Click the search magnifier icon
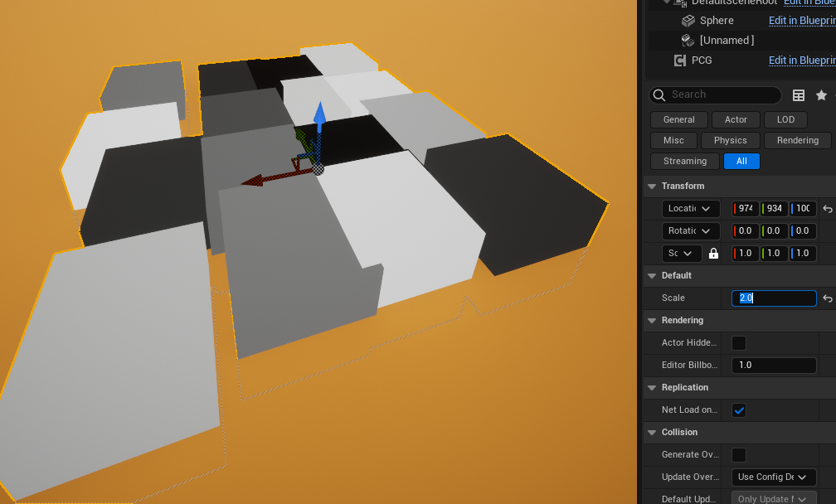This screenshot has width=836, height=504. pyautogui.click(x=659, y=94)
